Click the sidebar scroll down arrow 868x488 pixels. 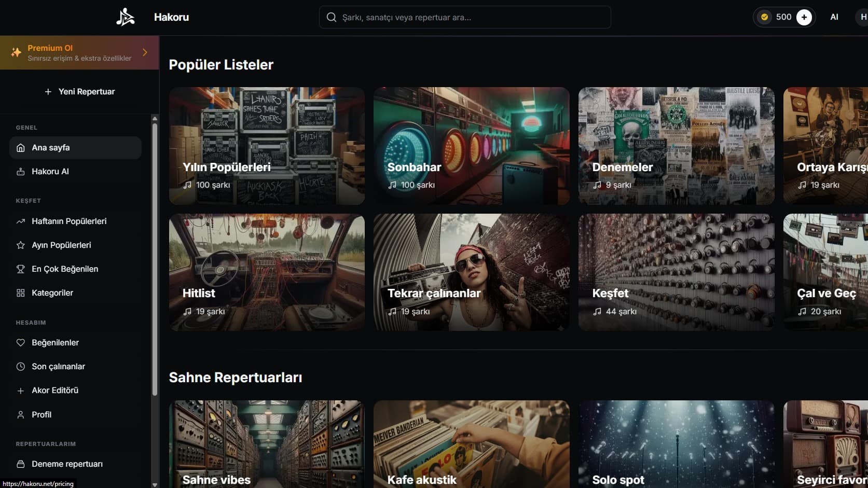(155, 484)
